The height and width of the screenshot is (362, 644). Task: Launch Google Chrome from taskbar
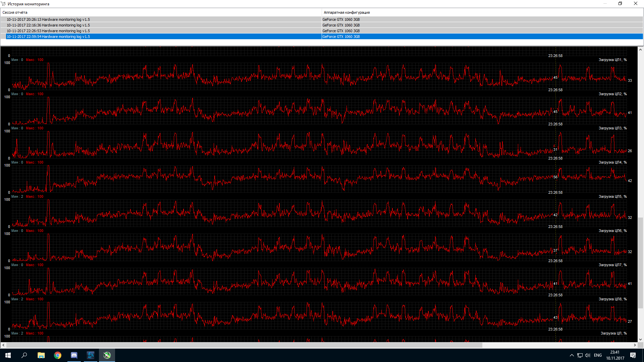pyautogui.click(x=58, y=355)
